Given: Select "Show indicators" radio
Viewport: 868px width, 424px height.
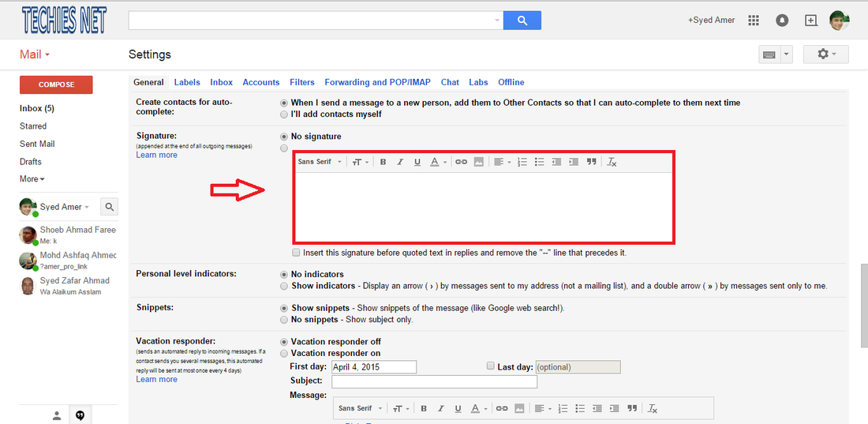Looking at the screenshot, I should (284, 287).
